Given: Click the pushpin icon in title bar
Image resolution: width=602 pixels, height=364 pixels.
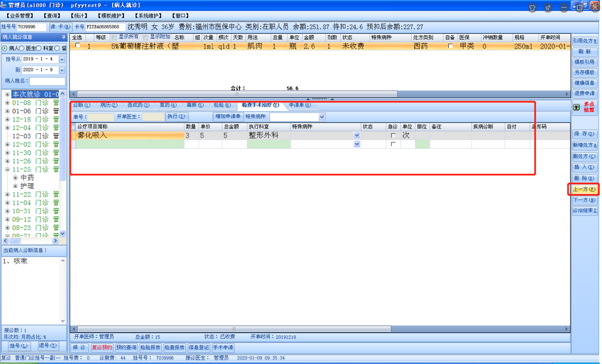Looking at the screenshot, I should tap(548, 8).
